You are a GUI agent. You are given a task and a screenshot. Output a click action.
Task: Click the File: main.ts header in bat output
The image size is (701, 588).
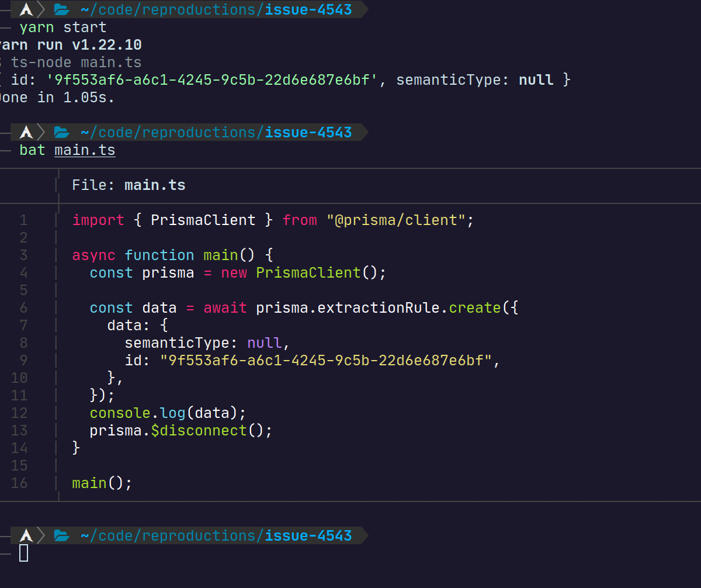(x=129, y=185)
